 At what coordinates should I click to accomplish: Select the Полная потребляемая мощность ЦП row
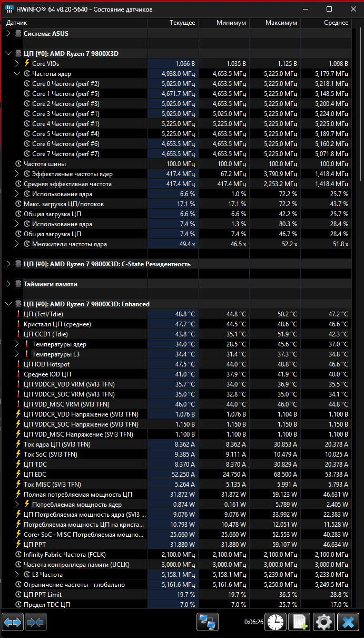pyautogui.click(x=178, y=495)
